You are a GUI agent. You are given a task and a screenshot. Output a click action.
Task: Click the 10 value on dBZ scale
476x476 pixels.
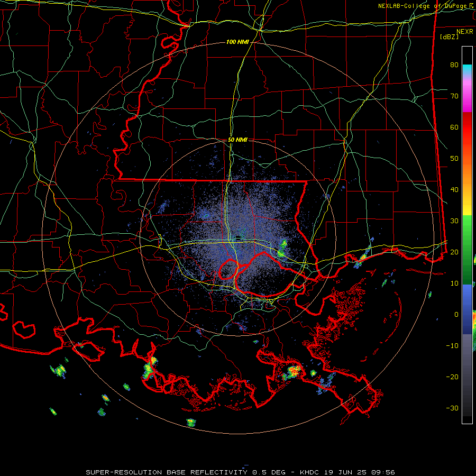click(x=454, y=283)
